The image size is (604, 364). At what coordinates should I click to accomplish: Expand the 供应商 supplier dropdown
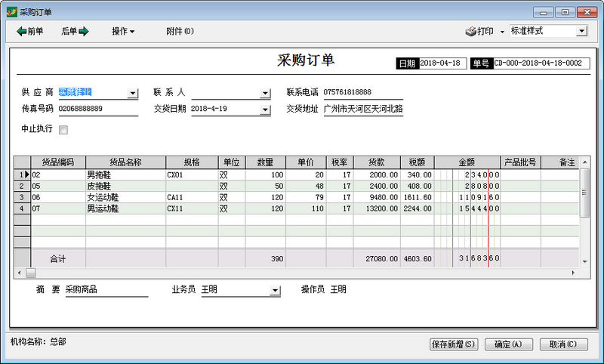(x=133, y=93)
